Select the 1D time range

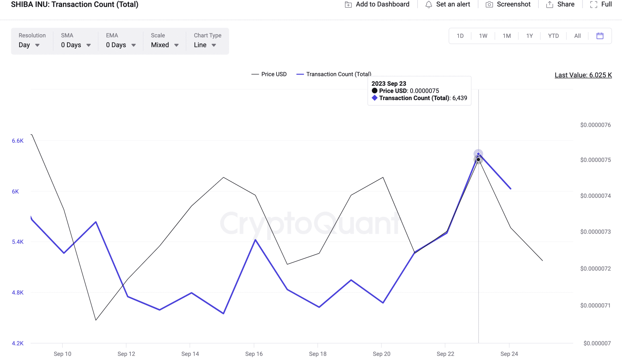tap(460, 36)
